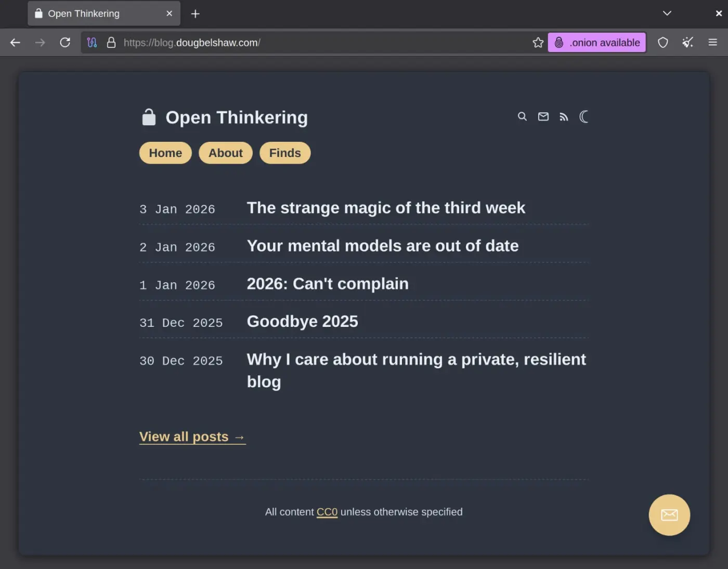Open post 'Goodbye 2025'
Viewport: 728px width, 569px height.
(x=303, y=322)
